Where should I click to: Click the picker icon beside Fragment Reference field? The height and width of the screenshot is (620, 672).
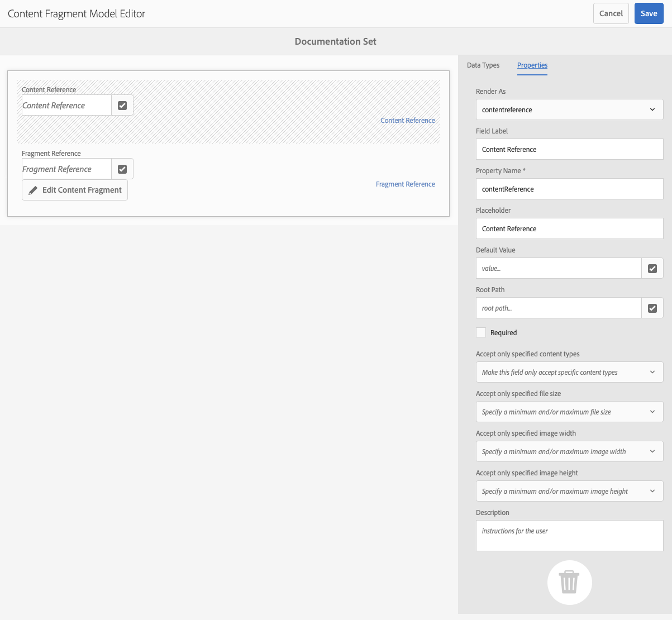pyautogui.click(x=122, y=169)
